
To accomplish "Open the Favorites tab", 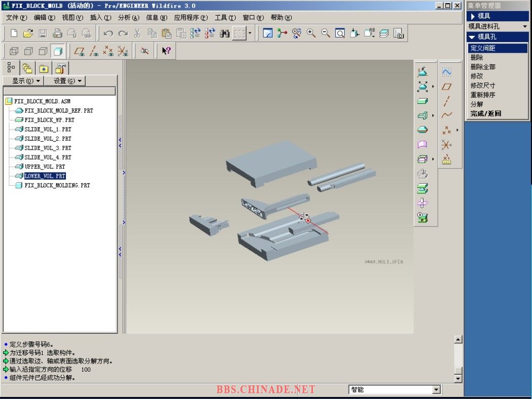I will [x=44, y=68].
